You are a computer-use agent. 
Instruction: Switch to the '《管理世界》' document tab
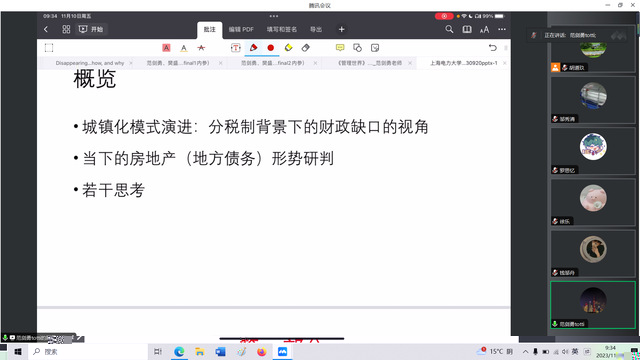click(x=369, y=63)
